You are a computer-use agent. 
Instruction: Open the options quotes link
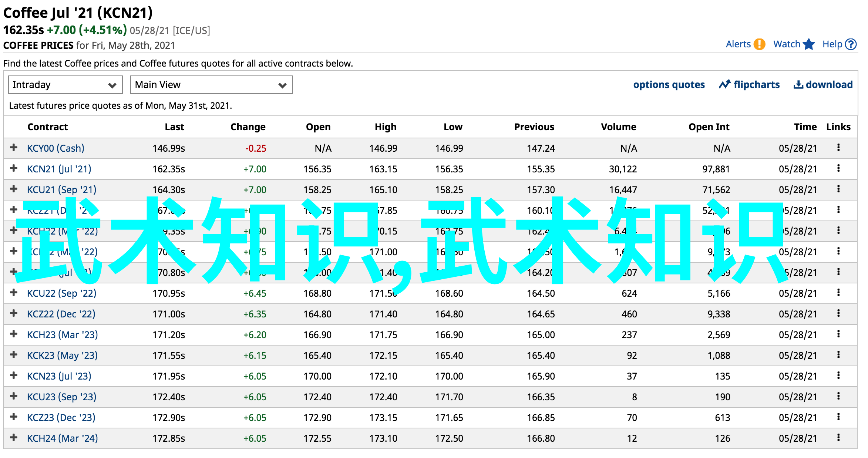tap(669, 85)
